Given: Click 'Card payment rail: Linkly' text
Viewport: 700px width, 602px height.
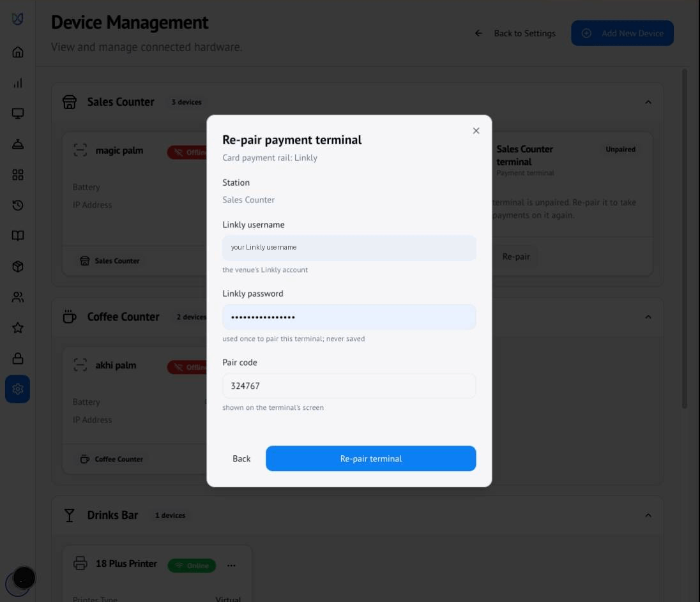Looking at the screenshot, I should 270,158.
